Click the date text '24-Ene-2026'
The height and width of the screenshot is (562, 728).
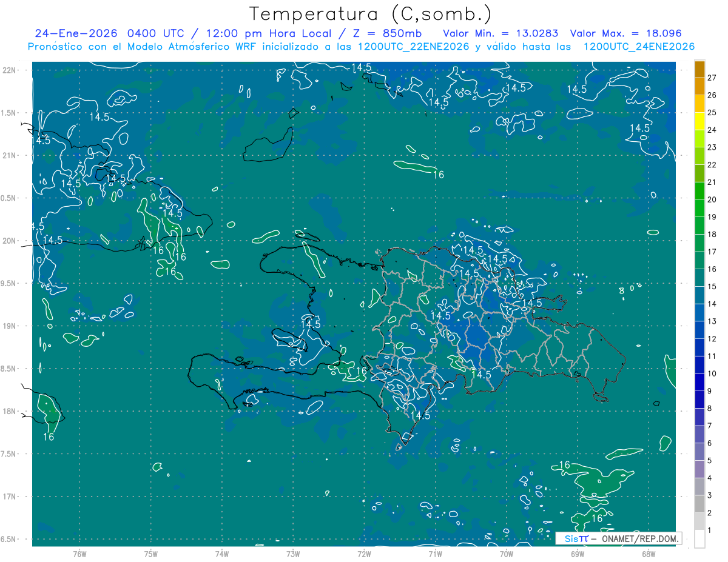click(76, 33)
